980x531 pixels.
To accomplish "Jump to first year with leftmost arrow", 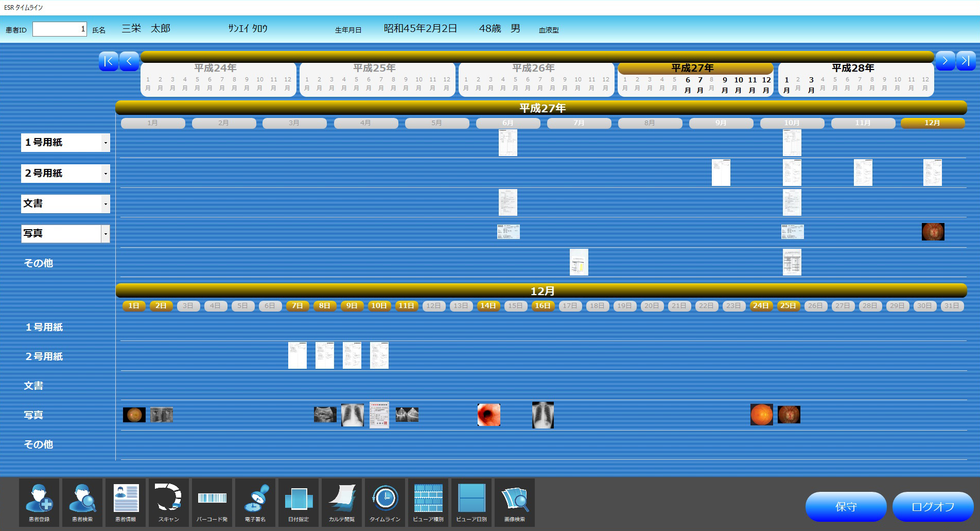I will [109, 61].
